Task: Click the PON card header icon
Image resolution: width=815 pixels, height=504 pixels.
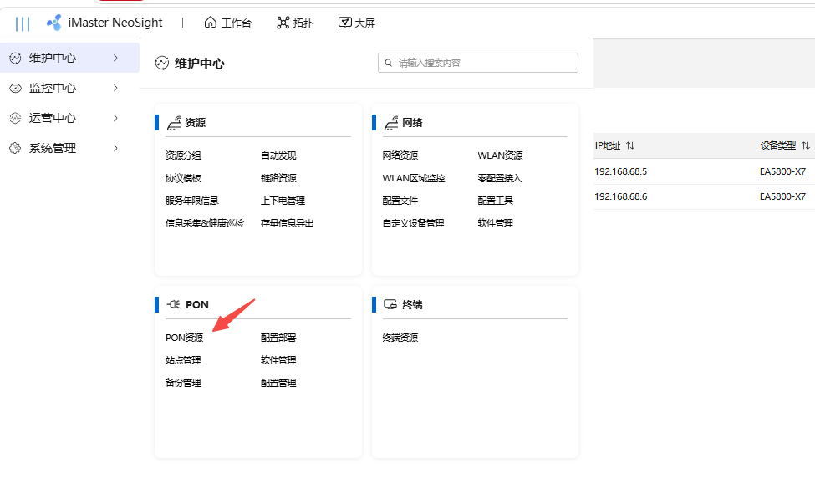Action: [x=173, y=304]
